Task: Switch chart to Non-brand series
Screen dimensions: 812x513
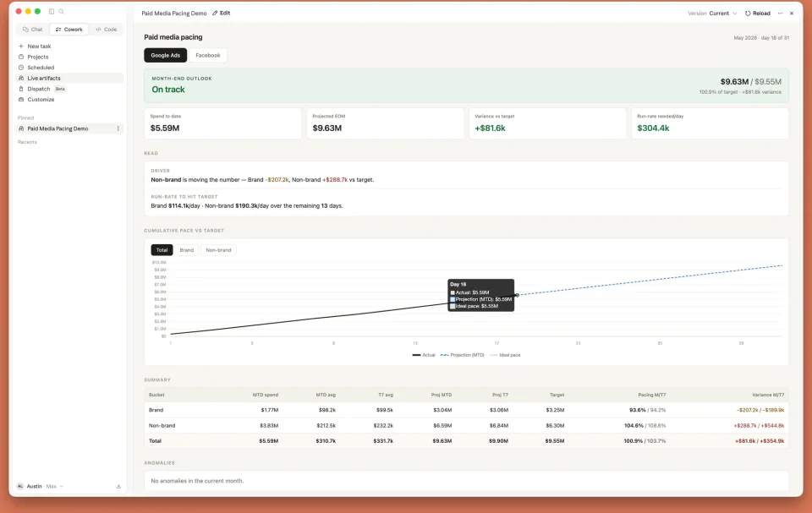Action: pyautogui.click(x=218, y=250)
